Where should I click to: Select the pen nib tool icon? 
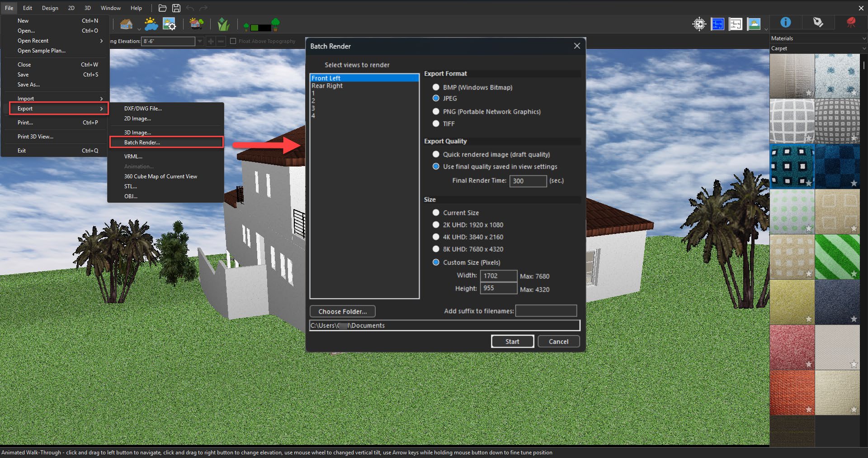[x=818, y=22]
